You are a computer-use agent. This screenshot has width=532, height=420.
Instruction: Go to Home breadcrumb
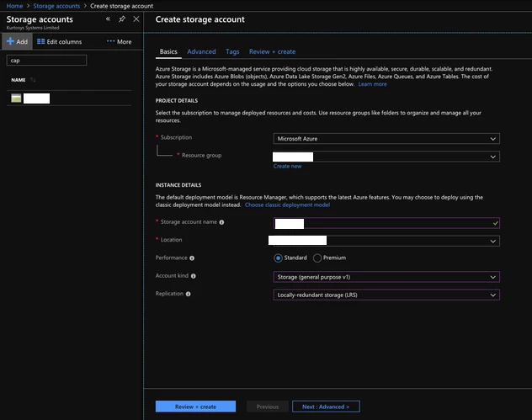tap(14, 6)
